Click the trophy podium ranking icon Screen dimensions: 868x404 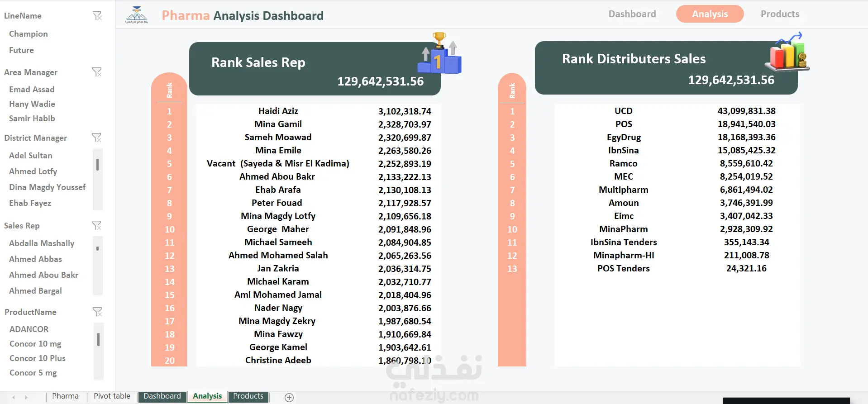tap(439, 54)
